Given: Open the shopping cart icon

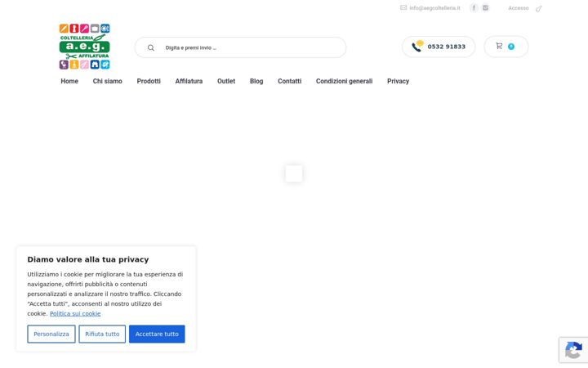Looking at the screenshot, I should (x=499, y=46).
